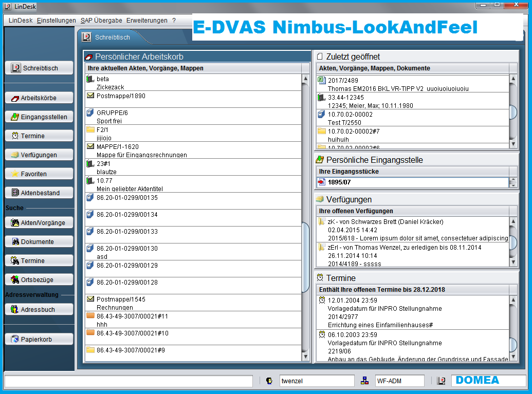
Task: Switch to the Schreibtisch tab
Action: pyautogui.click(x=112, y=37)
